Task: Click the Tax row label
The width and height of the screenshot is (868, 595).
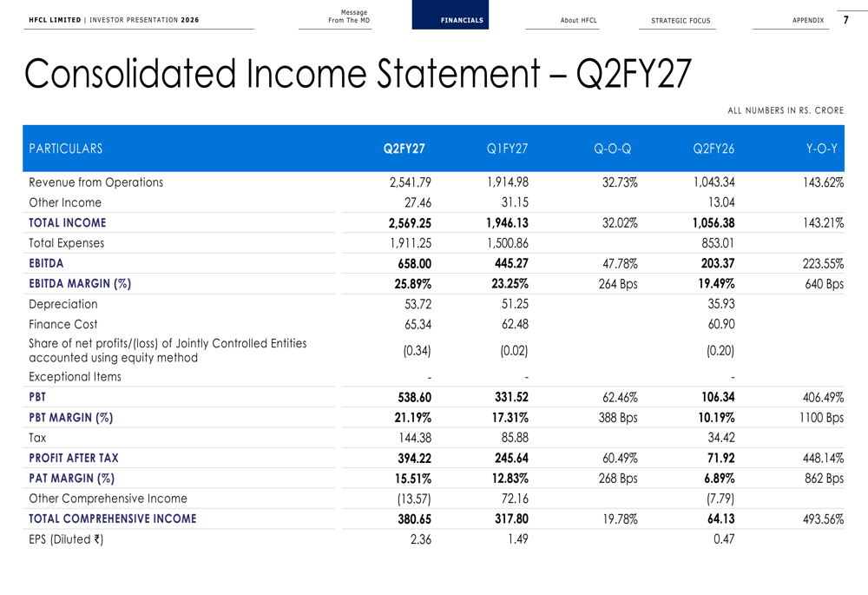Action: click(37, 438)
